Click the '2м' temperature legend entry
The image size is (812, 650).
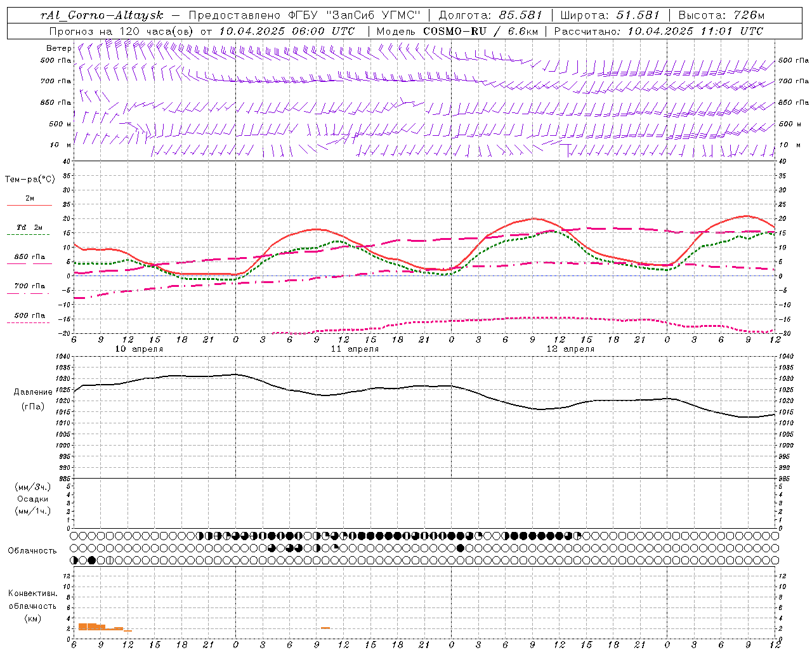point(30,198)
